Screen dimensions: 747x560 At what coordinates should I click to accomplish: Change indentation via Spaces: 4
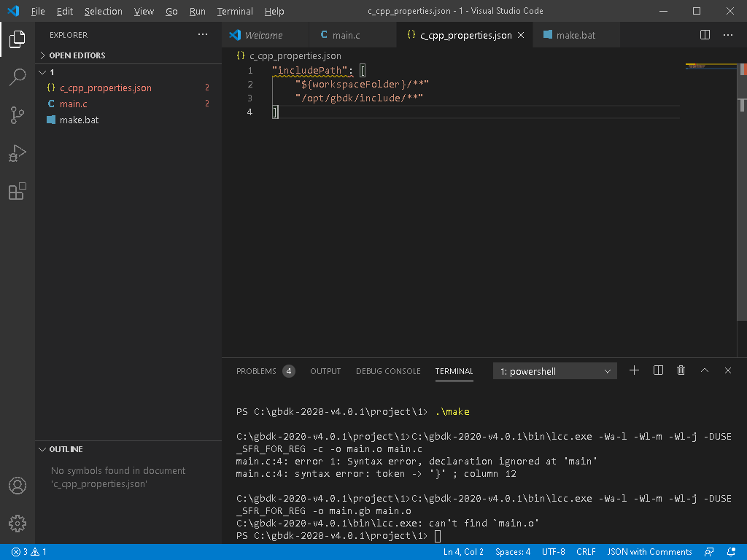[513, 552]
